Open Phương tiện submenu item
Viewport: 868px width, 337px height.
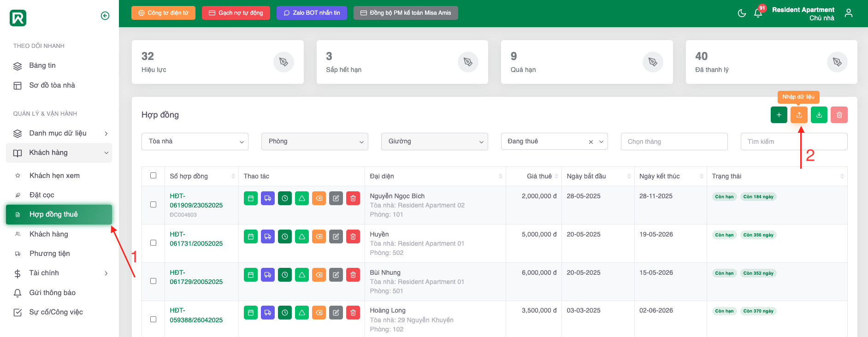(59, 254)
